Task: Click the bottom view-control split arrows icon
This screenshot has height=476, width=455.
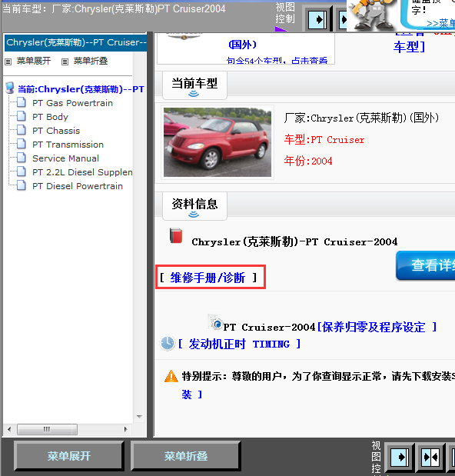Action: (430, 458)
